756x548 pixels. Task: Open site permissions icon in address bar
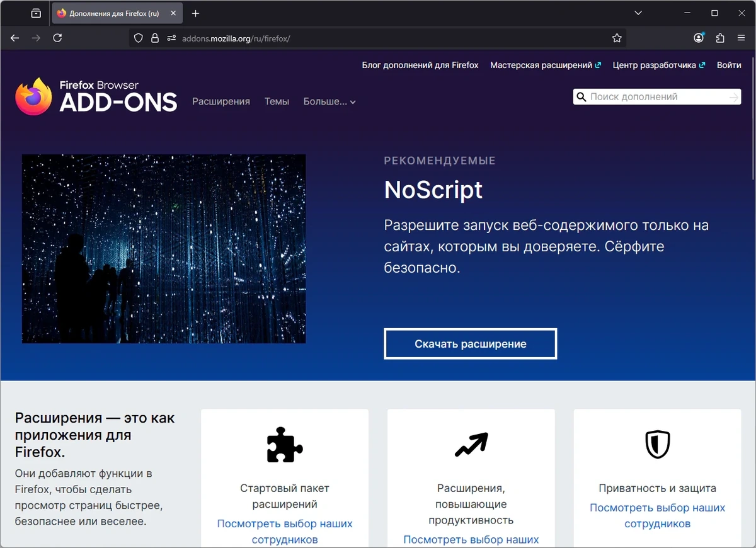click(171, 38)
